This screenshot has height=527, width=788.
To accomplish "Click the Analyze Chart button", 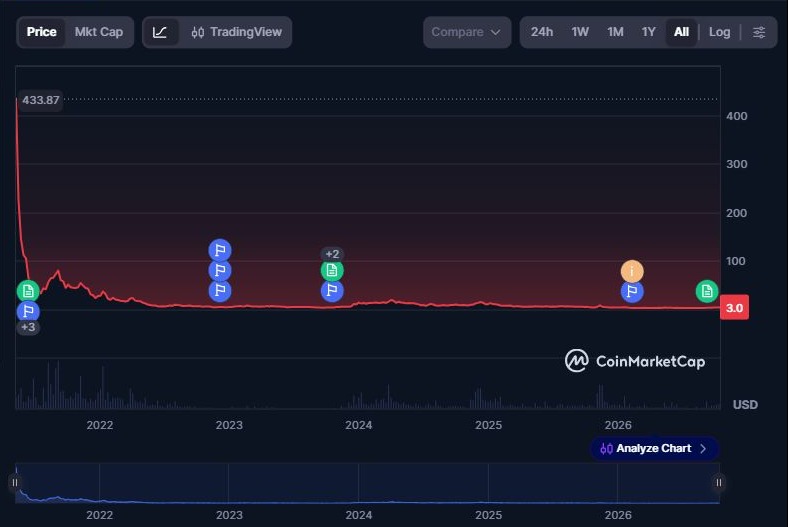I will coord(654,448).
